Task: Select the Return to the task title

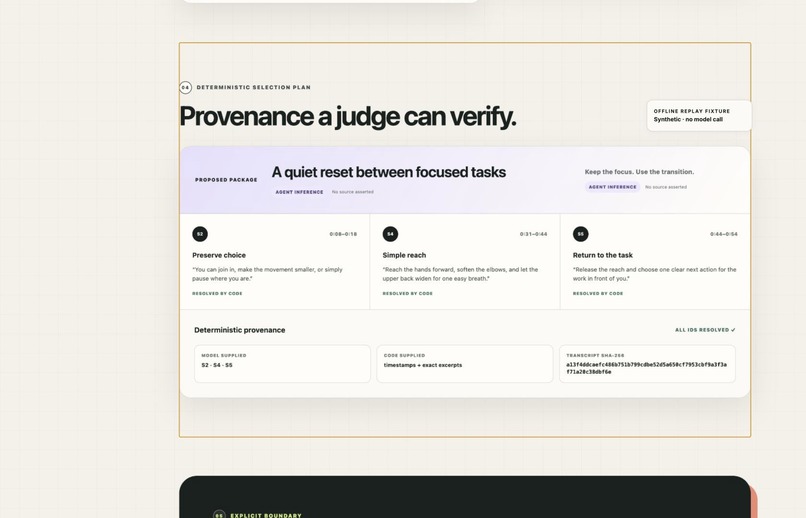Action: point(602,255)
